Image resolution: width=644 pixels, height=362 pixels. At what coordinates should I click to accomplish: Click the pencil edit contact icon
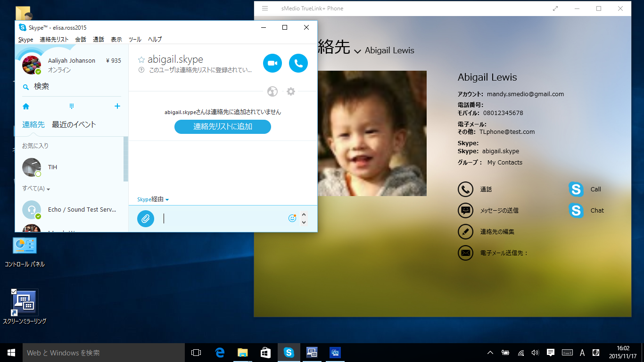tap(465, 232)
